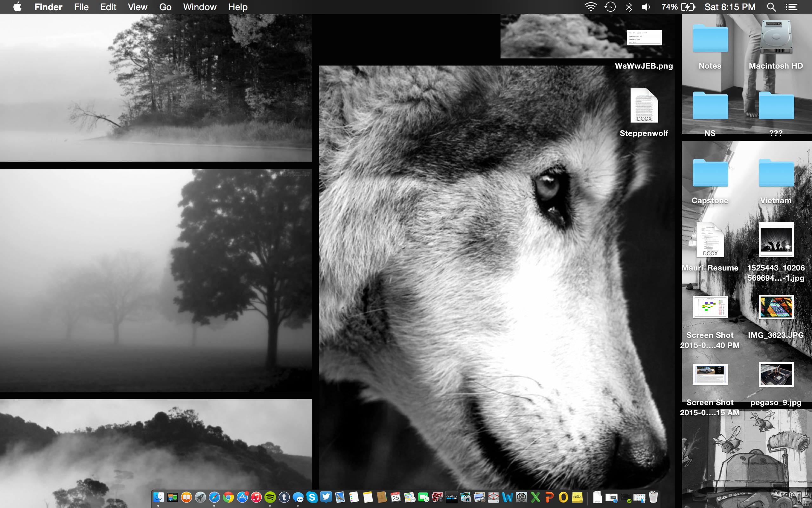Launch Microsoft Excel from the Dock
The height and width of the screenshot is (508, 812).
pos(535,497)
